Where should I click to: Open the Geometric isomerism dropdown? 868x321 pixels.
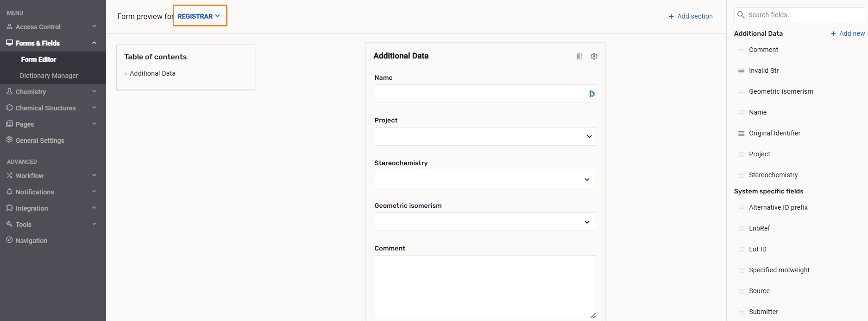[x=485, y=222]
